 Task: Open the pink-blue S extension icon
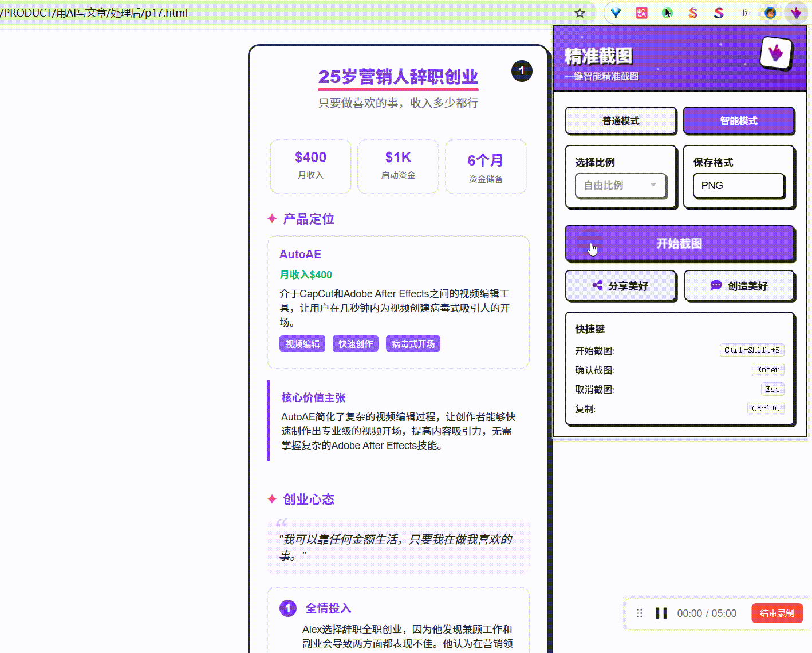(x=719, y=13)
